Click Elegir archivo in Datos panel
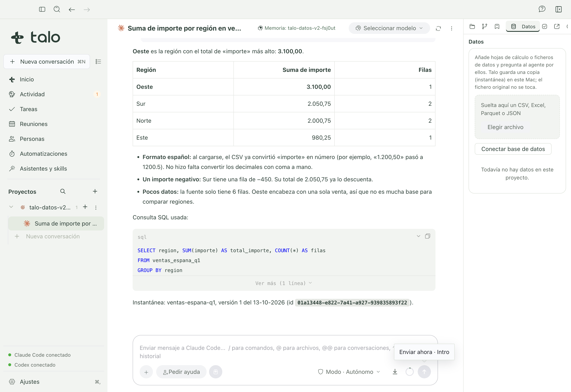This screenshot has height=392, width=571. 505,127
